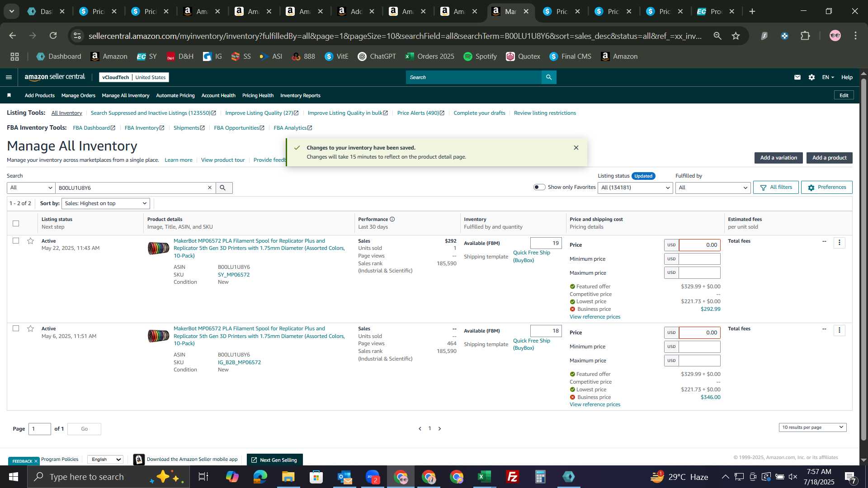Open the first MakerBot product thumbnail

click(x=158, y=248)
